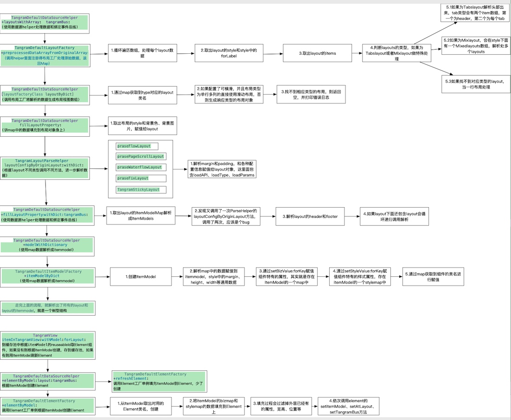Click the '走完上面的流程' summary green box
The image size is (511, 420).
[x=48, y=308]
